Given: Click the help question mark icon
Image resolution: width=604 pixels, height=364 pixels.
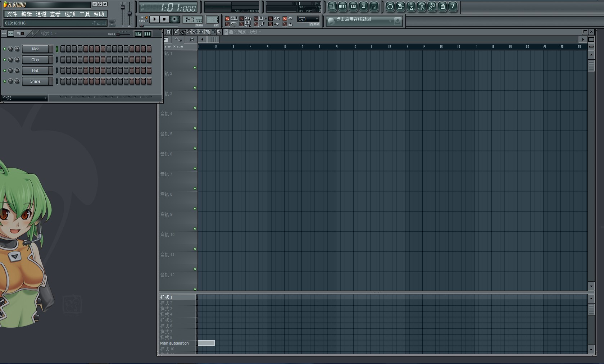Looking at the screenshot, I should [x=453, y=6].
